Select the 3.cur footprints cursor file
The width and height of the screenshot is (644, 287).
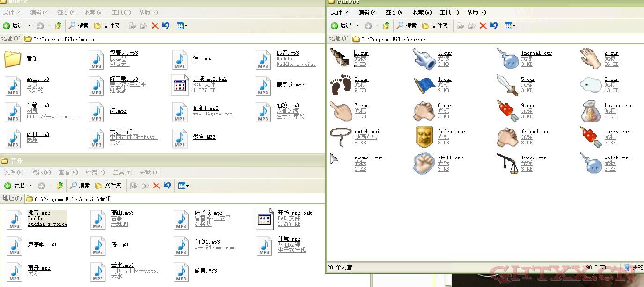click(x=341, y=85)
